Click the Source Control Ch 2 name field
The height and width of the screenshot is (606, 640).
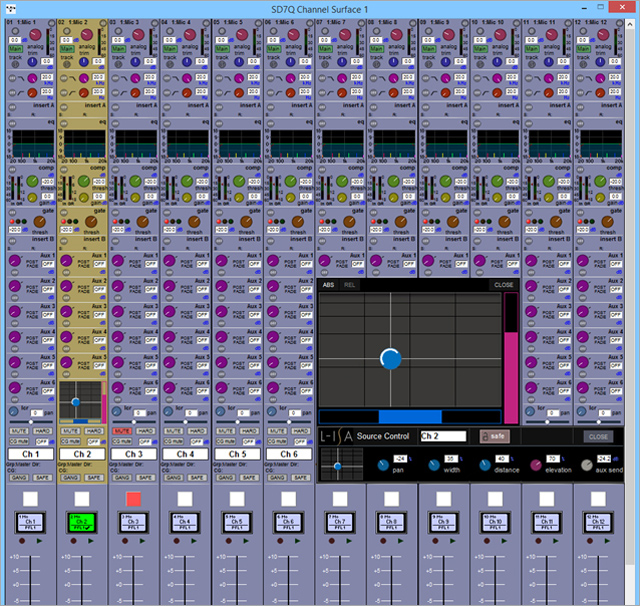(443, 436)
